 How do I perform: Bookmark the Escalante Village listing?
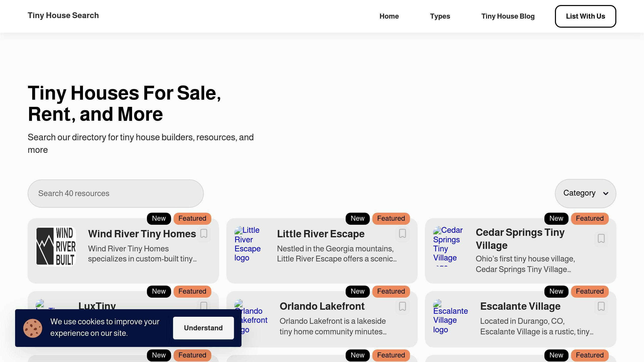601,306
